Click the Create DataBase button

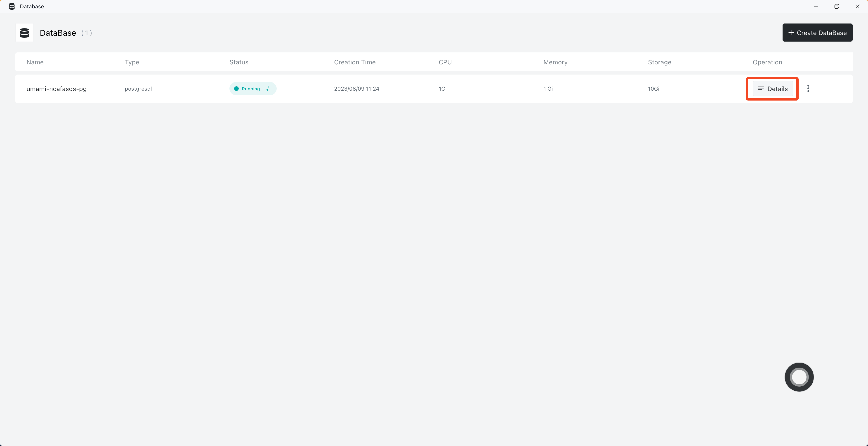817,33
